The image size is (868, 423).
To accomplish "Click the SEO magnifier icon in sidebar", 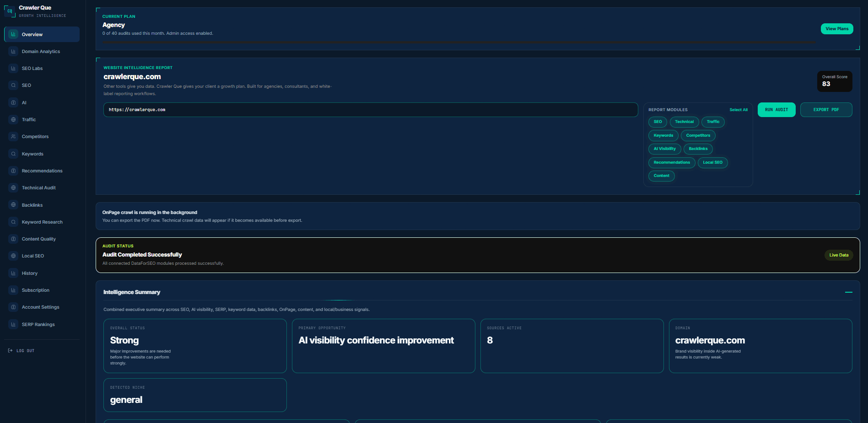I will pos(13,85).
